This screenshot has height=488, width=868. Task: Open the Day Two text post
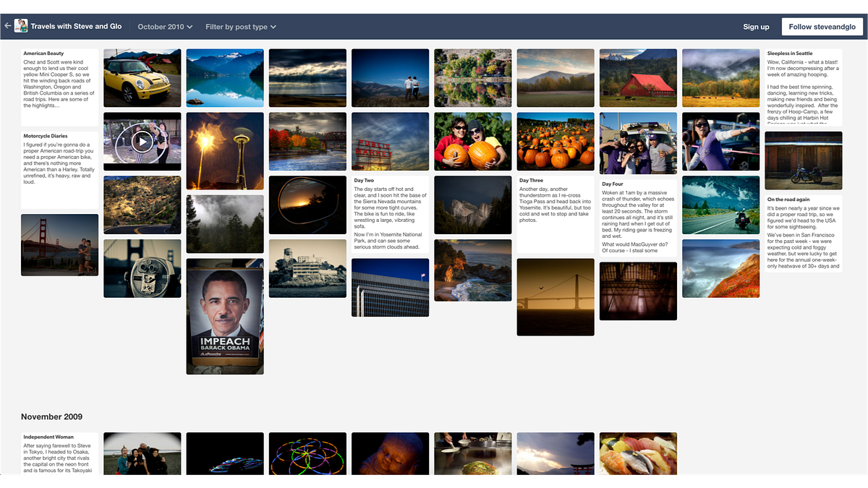coord(390,214)
